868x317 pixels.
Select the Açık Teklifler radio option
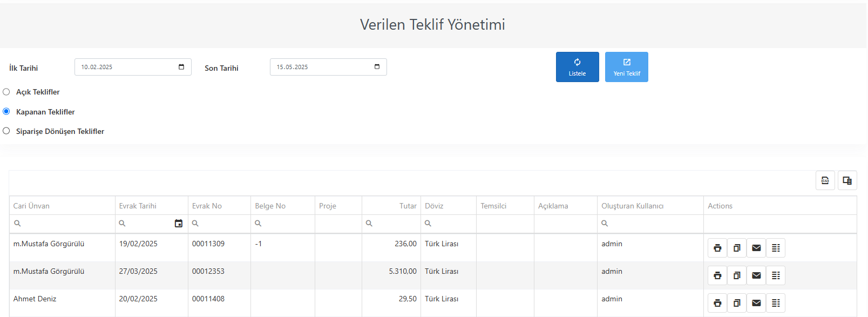[x=6, y=92]
